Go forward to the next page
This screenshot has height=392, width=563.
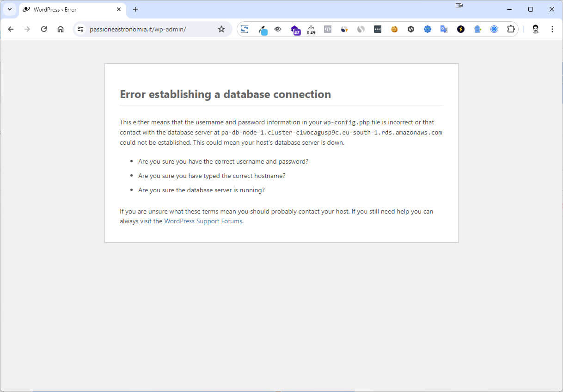27,29
